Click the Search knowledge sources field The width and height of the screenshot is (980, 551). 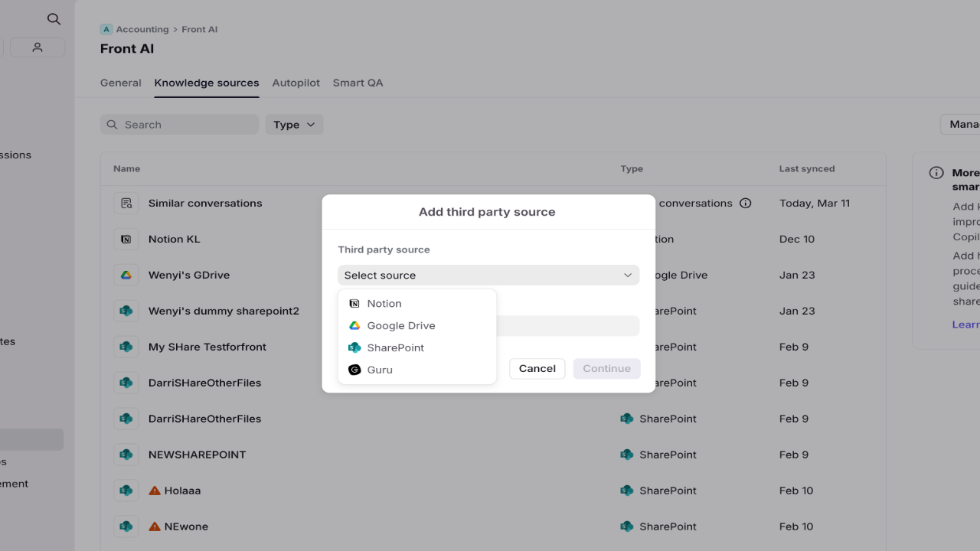point(179,125)
